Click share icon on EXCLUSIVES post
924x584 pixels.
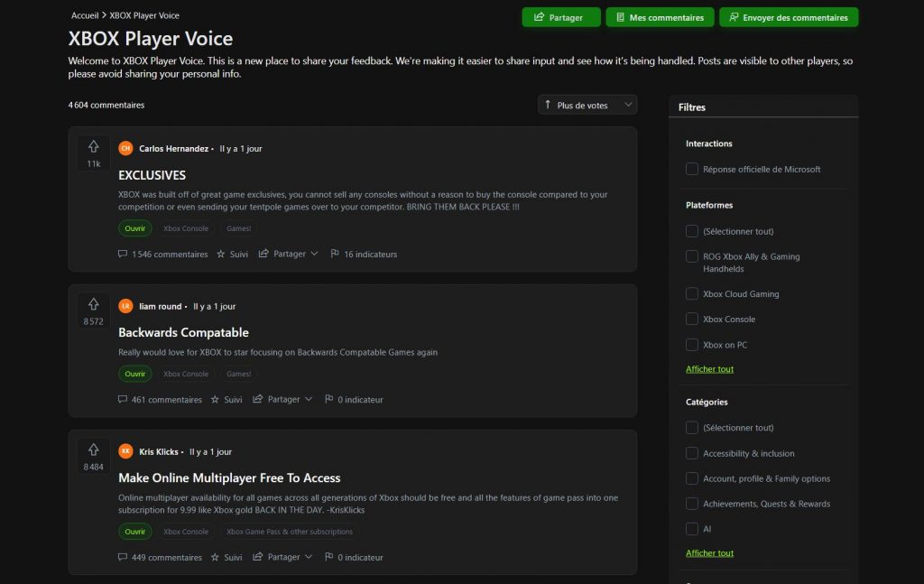(x=263, y=254)
